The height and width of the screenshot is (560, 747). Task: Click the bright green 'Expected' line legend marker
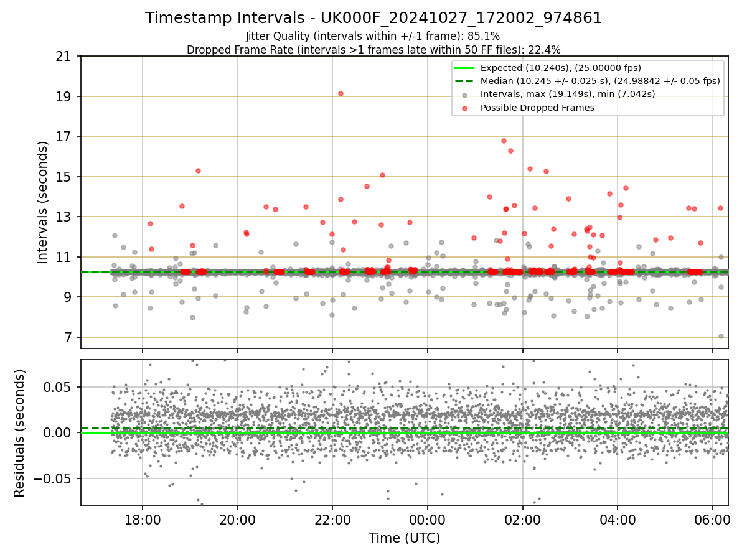(x=464, y=68)
